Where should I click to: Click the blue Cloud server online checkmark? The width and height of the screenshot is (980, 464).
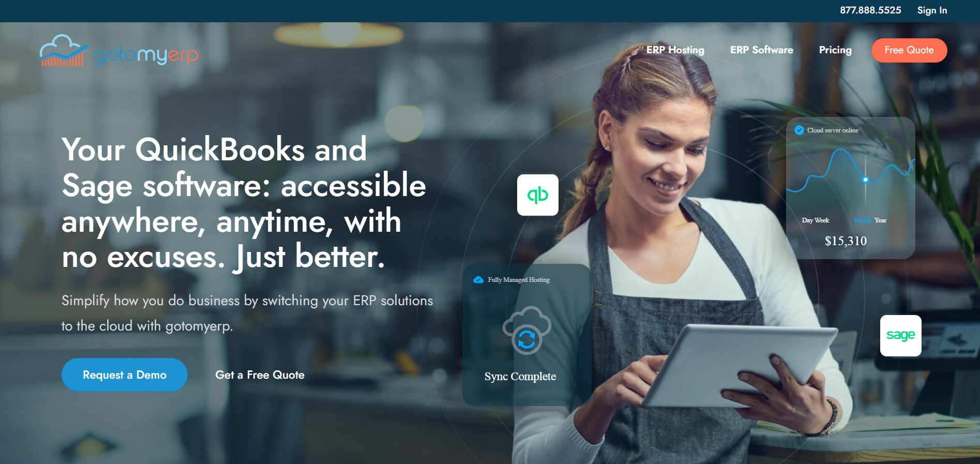(x=799, y=130)
